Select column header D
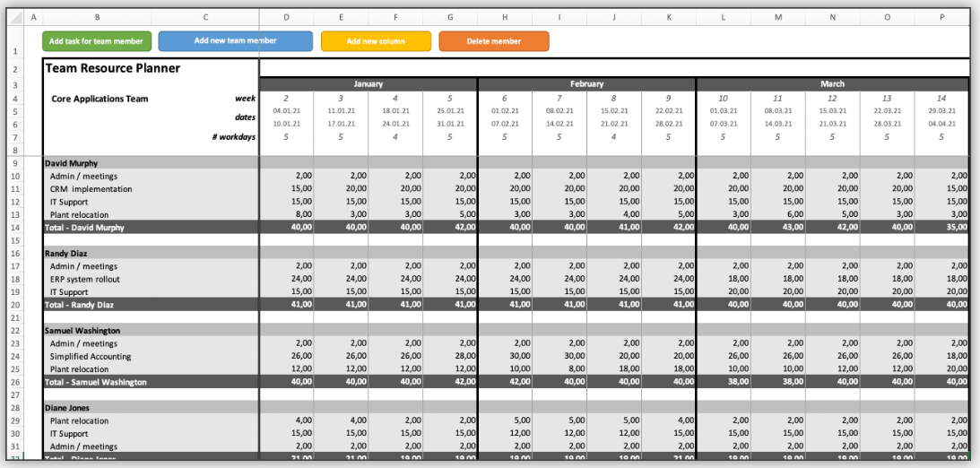The image size is (980, 468). click(286, 18)
